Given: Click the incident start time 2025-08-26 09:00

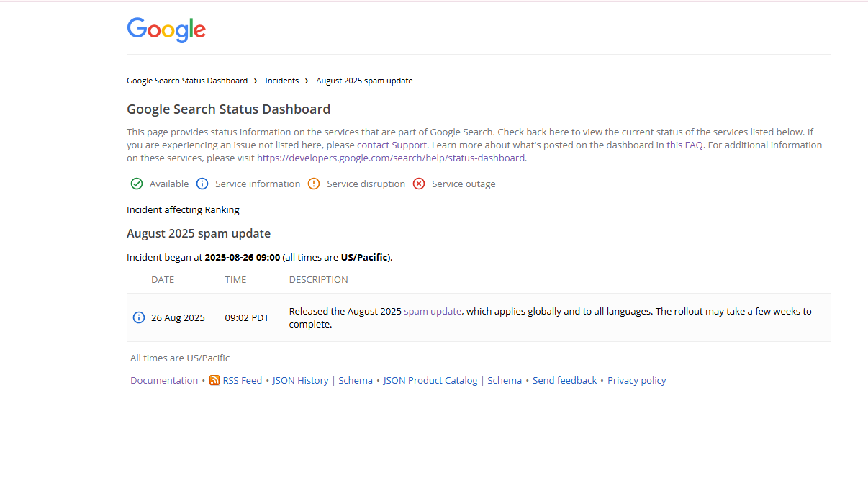Looking at the screenshot, I should (243, 257).
